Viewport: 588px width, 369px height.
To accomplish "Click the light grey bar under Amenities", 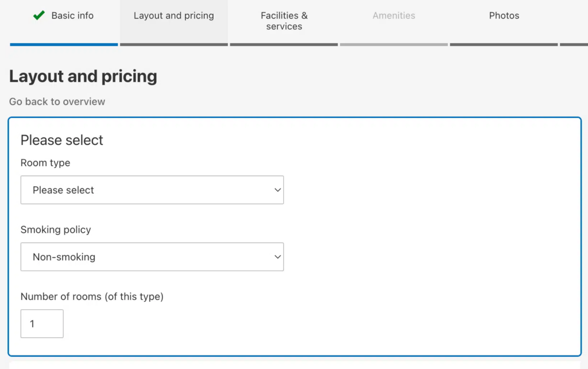I will [393, 44].
